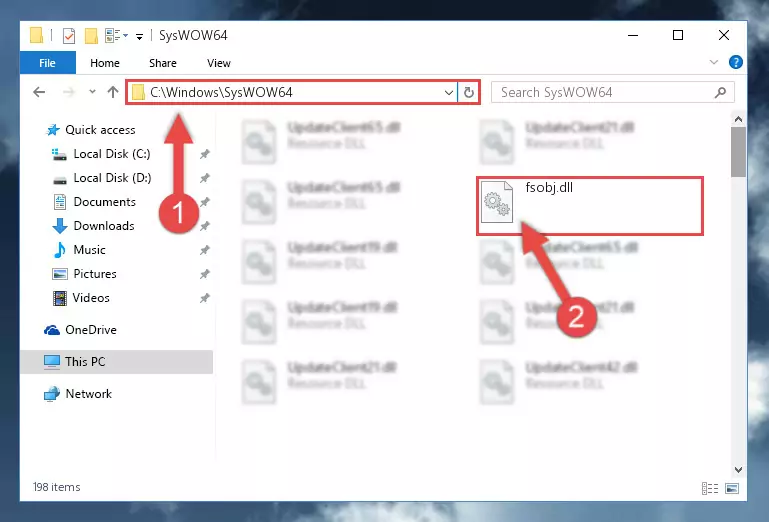Open the recent locations dropdown
This screenshot has height=522, width=769.
(x=92, y=92)
